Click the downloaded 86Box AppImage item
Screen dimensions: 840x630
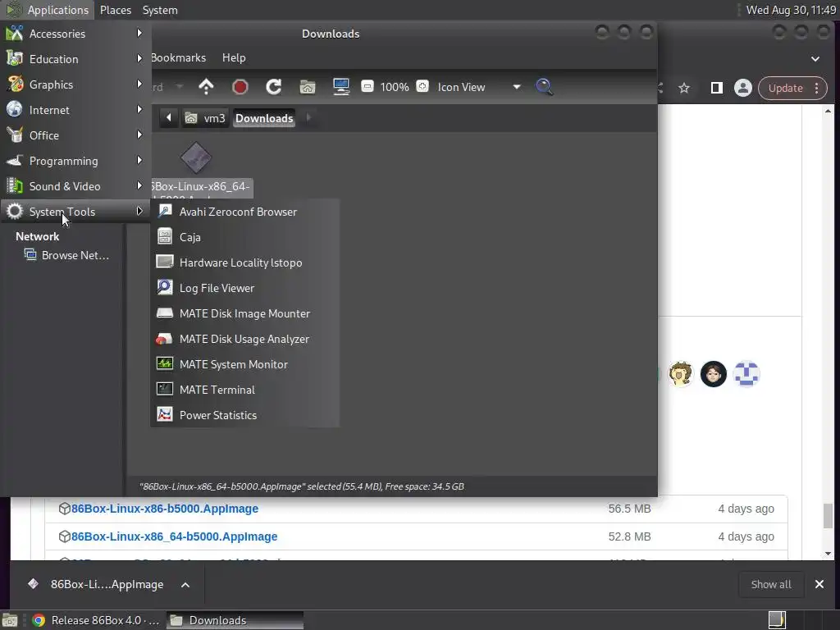pyautogui.click(x=98, y=584)
